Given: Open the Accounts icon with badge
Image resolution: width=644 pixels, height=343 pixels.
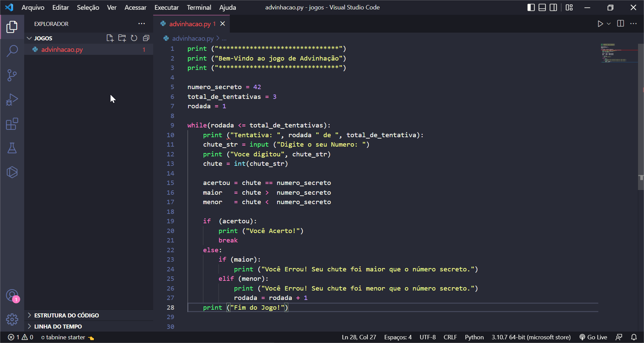Looking at the screenshot, I should click(x=12, y=296).
